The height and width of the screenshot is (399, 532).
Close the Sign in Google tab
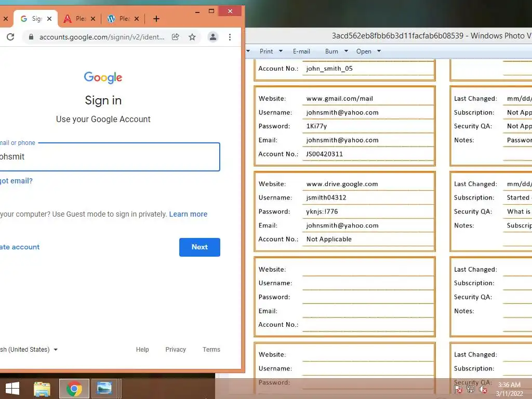[x=49, y=19]
